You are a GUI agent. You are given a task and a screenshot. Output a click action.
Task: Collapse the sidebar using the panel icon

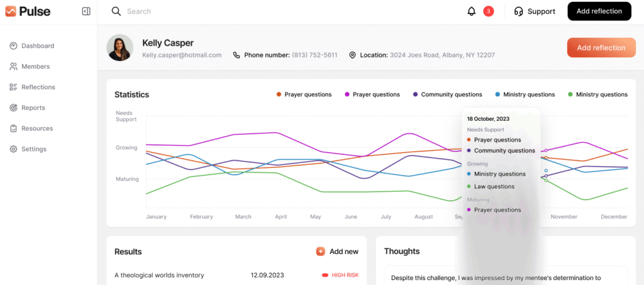(x=86, y=11)
